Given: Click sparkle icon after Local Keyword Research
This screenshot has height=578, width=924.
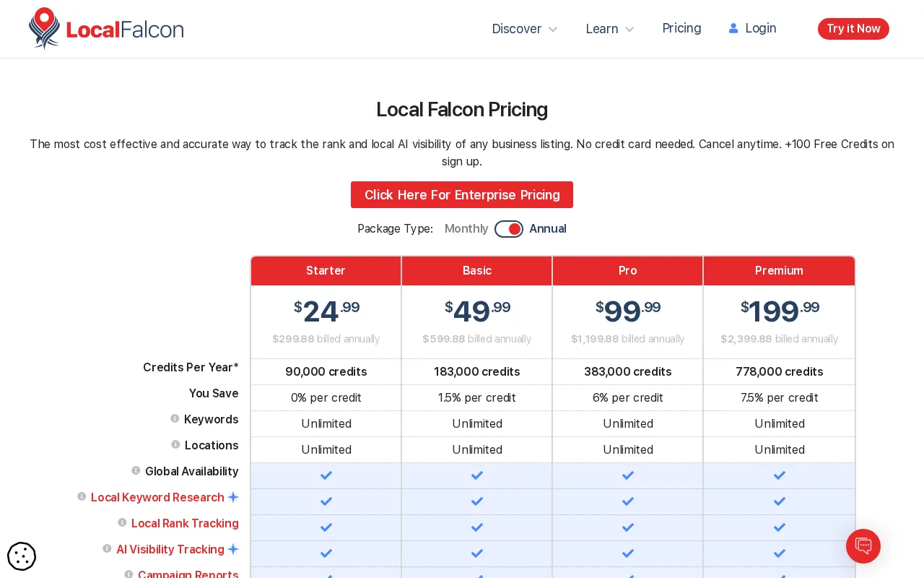Looking at the screenshot, I should click(x=233, y=497).
